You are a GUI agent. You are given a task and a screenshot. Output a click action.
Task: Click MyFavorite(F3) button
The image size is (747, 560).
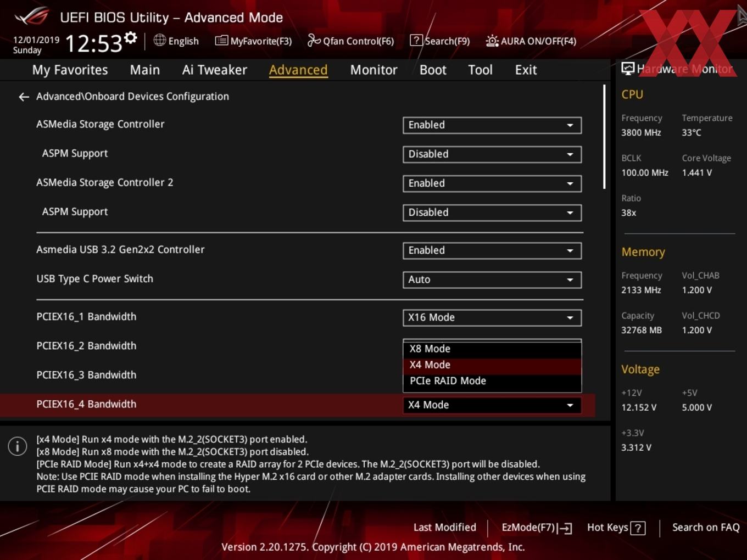pos(253,41)
